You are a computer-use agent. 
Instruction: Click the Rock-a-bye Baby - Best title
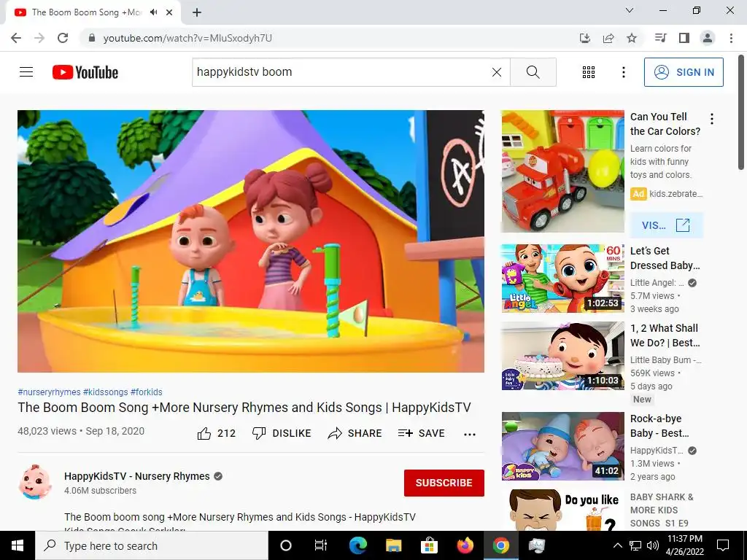659,426
